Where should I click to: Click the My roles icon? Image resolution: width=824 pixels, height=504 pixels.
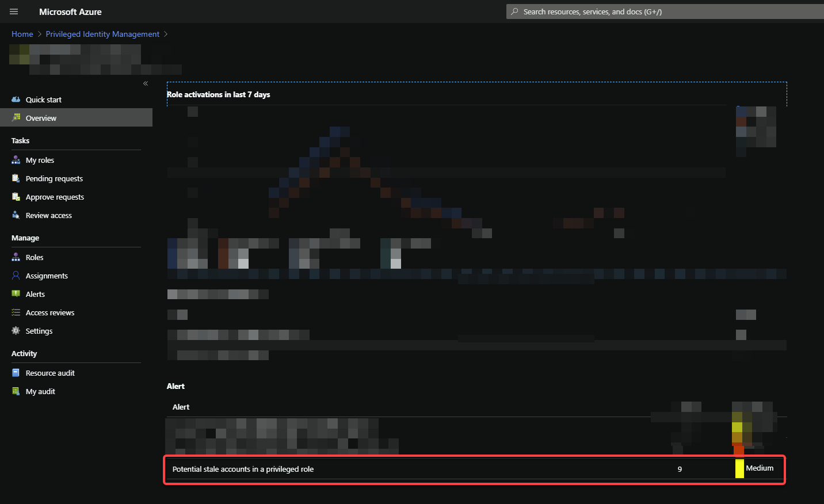(x=16, y=160)
